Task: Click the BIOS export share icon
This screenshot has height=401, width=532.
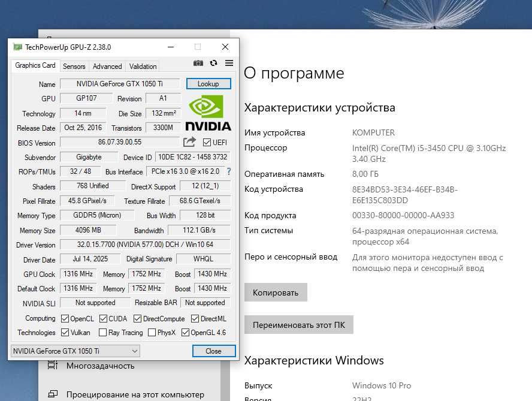Action: coord(189,142)
